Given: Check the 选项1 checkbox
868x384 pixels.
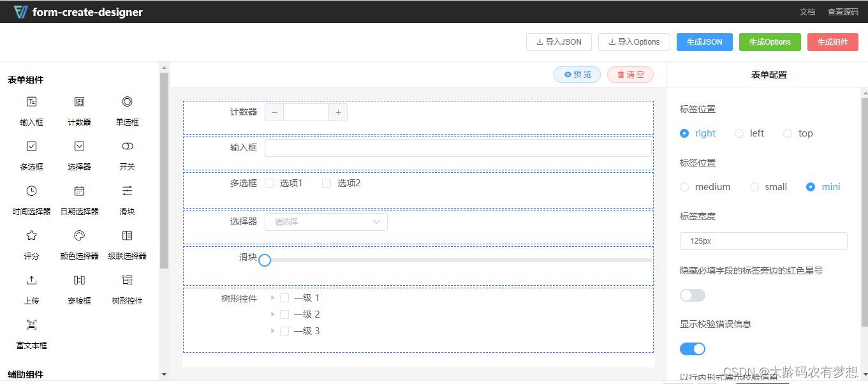Looking at the screenshot, I should click(x=269, y=183).
